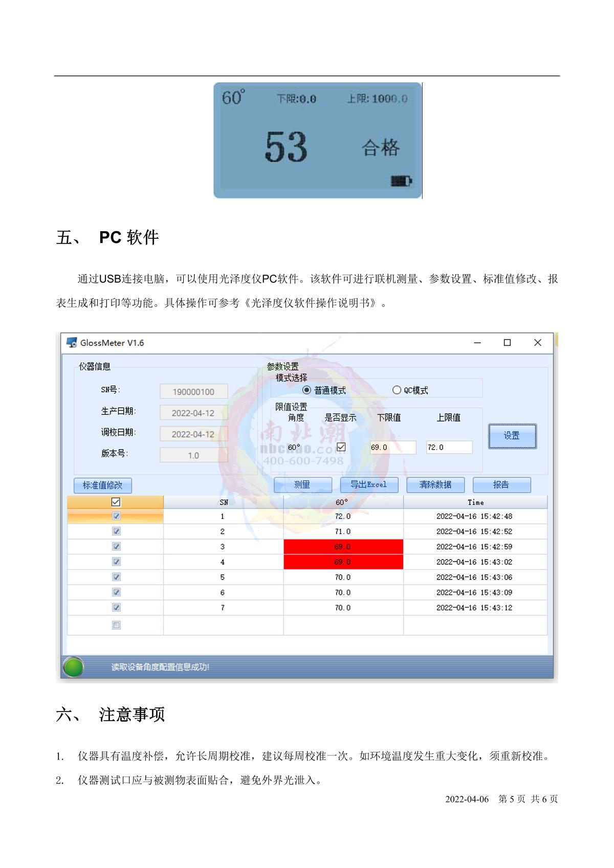Check the empty last row checkbox

pyautogui.click(x=116, y=625)
